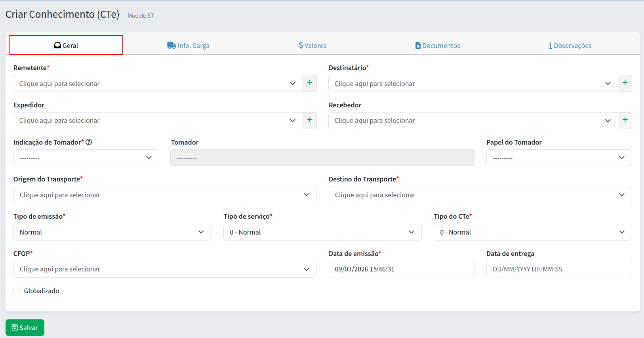Expand the CFOP selection dropdown

click(165, 269)
